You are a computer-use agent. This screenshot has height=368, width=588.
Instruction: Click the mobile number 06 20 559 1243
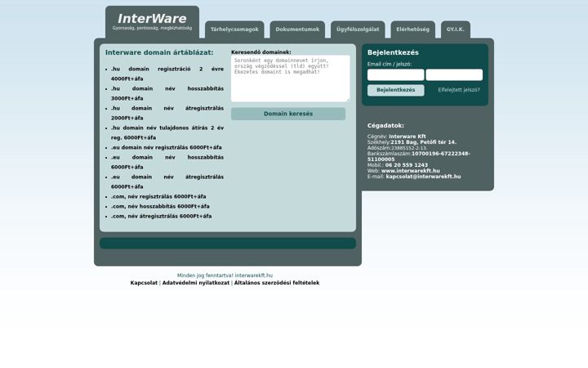[x=407, y=165]
